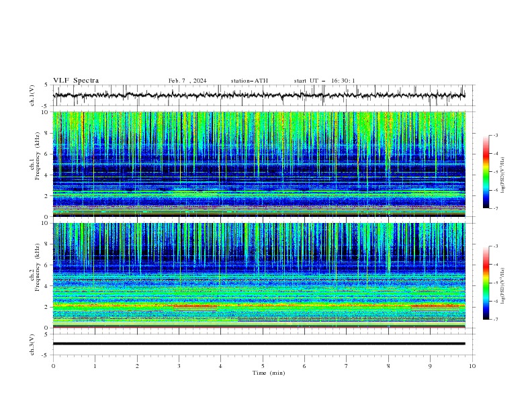Click the "ch.3(V)" waveform axis label
This screenshot has height=411, width=532.
(32, 345)
